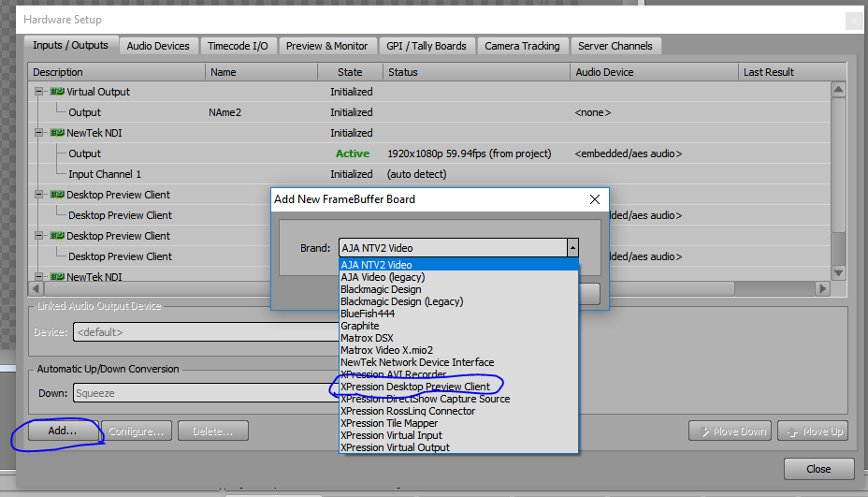Click the Delete... button
868x497 pixels.
pos(212,431)
